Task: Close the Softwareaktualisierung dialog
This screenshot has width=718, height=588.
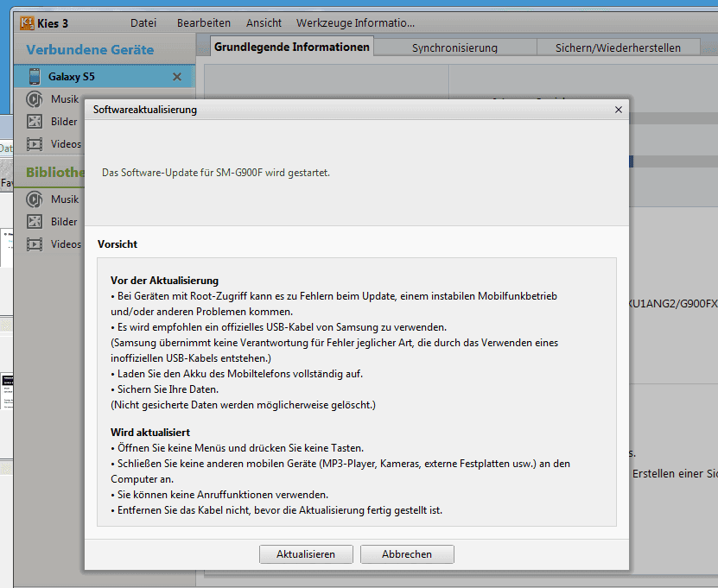Action: [618, 110]
